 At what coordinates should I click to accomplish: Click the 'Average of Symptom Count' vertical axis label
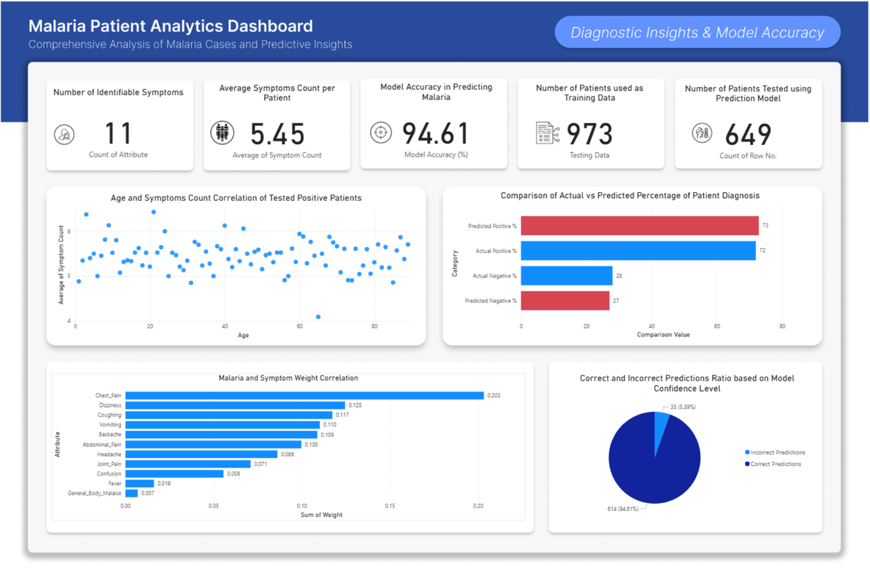[x=62, y=265]
